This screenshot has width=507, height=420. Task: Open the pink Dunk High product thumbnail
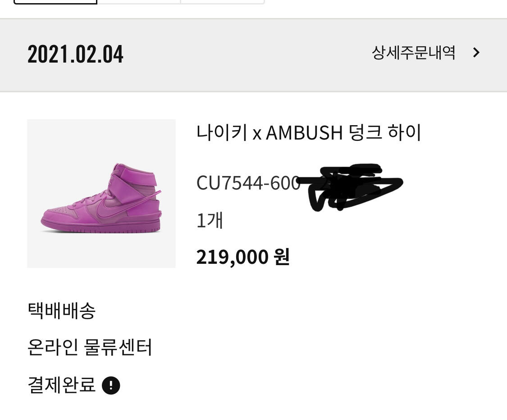pos(101,194)
